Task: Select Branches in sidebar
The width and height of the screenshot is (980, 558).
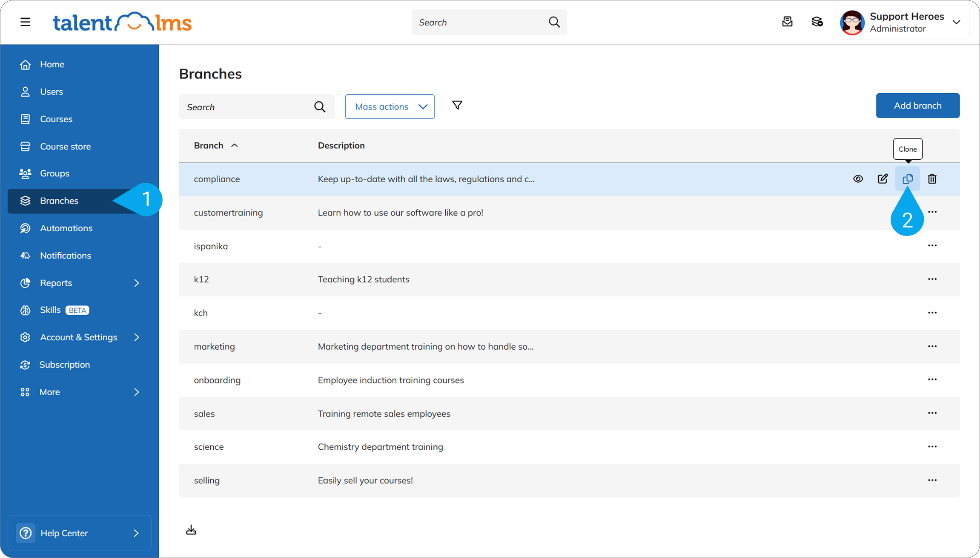Action: 80,201
